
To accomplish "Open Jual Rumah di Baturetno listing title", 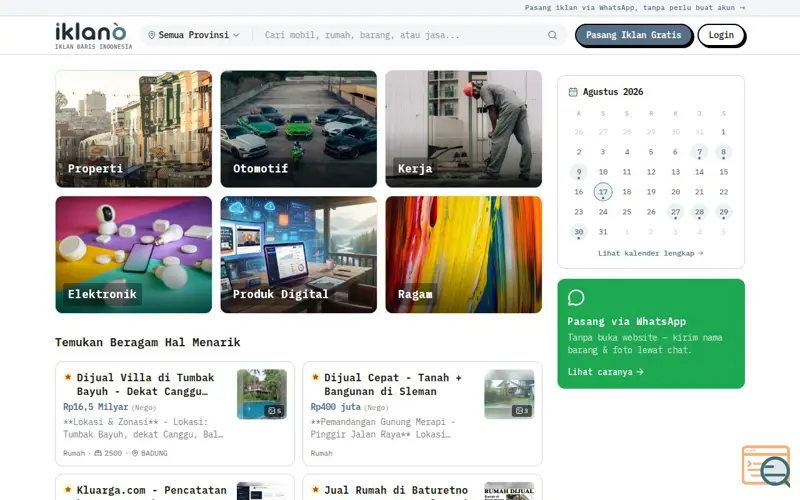I will click(396, 490).
